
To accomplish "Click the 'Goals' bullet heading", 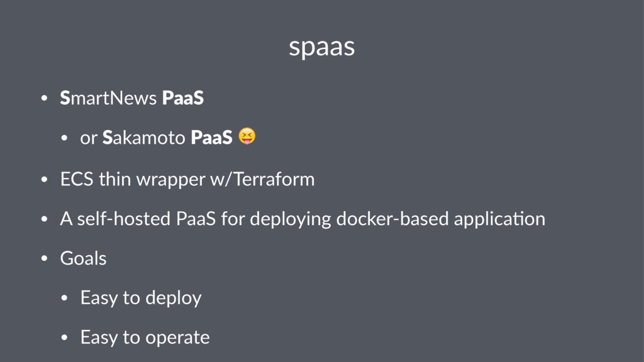I will pos(84,258).
